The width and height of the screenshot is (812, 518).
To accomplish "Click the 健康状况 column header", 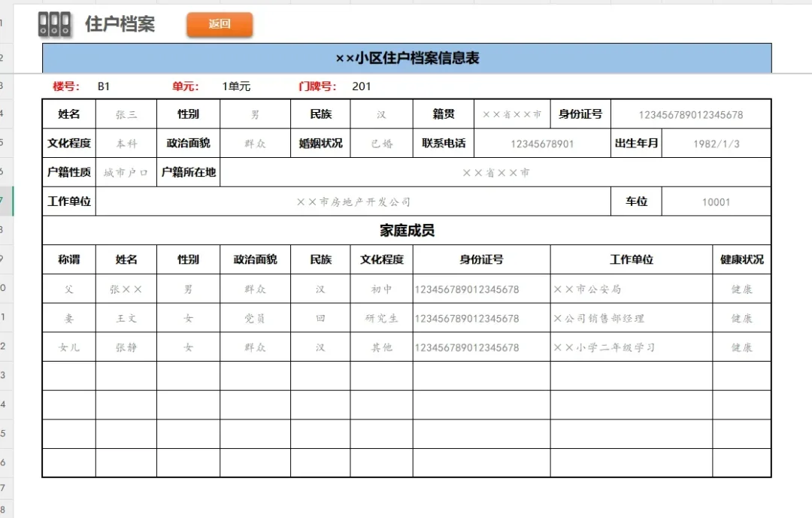I will click(x=742, y=259).
